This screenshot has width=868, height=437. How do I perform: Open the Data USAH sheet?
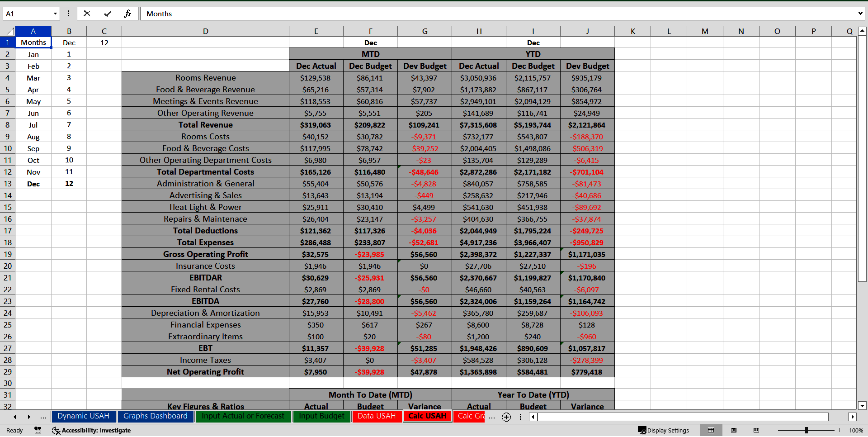click(377, 416)
